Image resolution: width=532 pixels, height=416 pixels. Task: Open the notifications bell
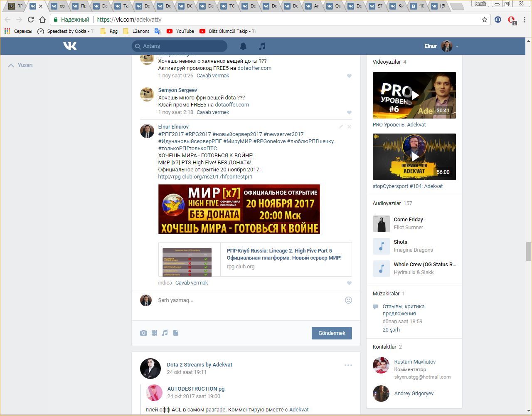tap(243, 46)
